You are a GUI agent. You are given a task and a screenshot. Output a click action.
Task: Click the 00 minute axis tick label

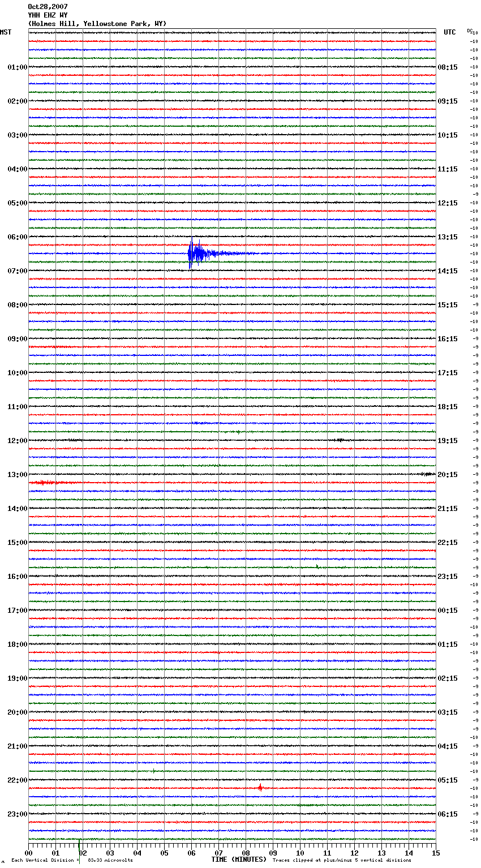28,853
